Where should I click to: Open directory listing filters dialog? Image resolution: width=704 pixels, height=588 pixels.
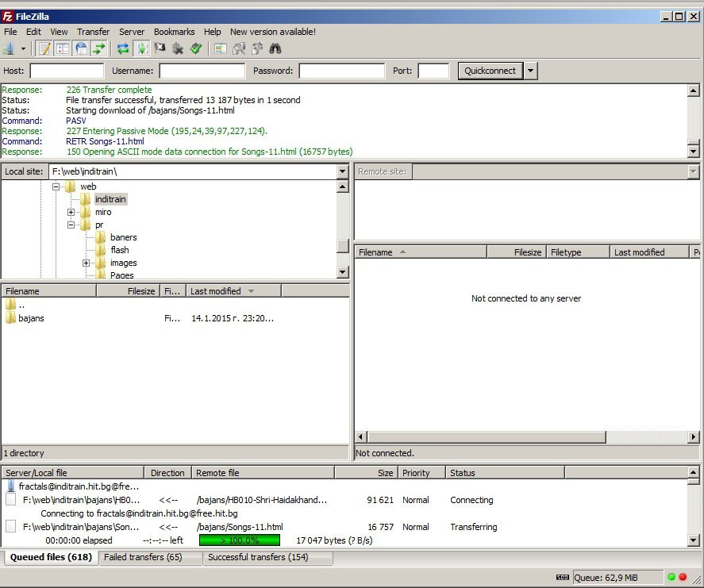221,48
